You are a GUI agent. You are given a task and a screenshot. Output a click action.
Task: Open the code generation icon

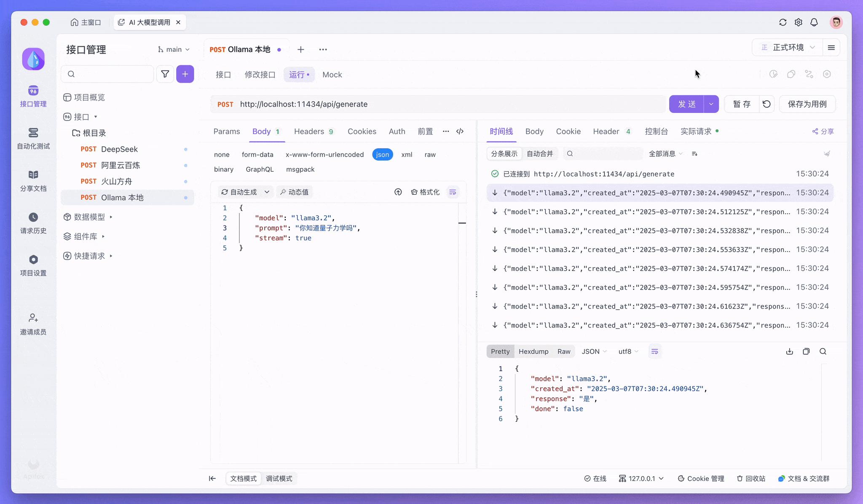pos(460,131)
